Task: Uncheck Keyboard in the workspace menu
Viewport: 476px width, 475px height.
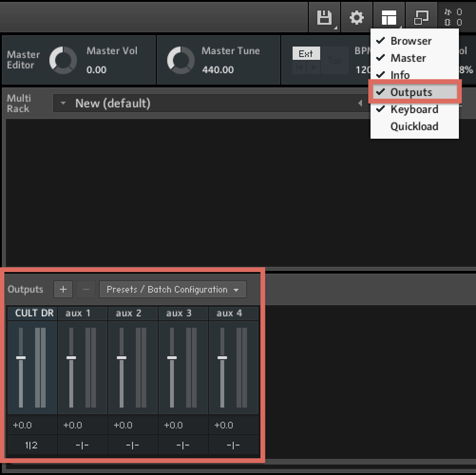Action: pos(414,109)
